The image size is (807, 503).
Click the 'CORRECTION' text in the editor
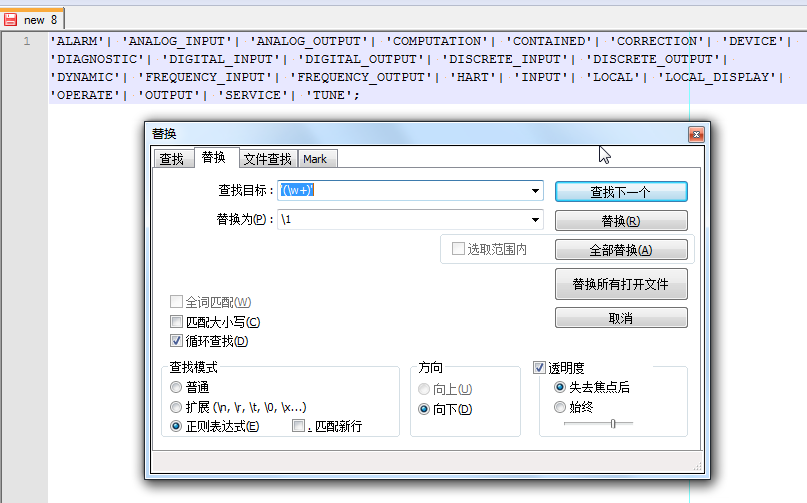pyautogui.click(x=657, y=41)
